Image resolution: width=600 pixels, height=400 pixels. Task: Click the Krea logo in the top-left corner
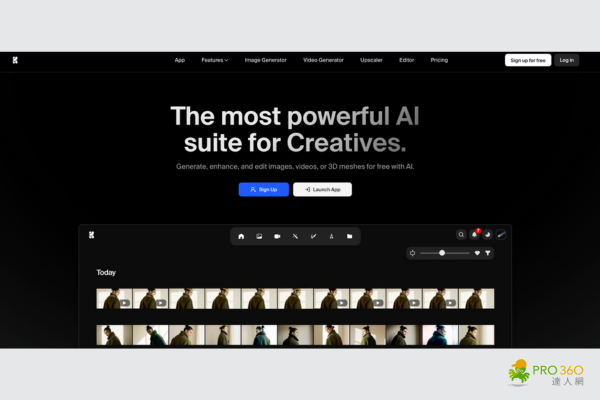pos(15,60)
